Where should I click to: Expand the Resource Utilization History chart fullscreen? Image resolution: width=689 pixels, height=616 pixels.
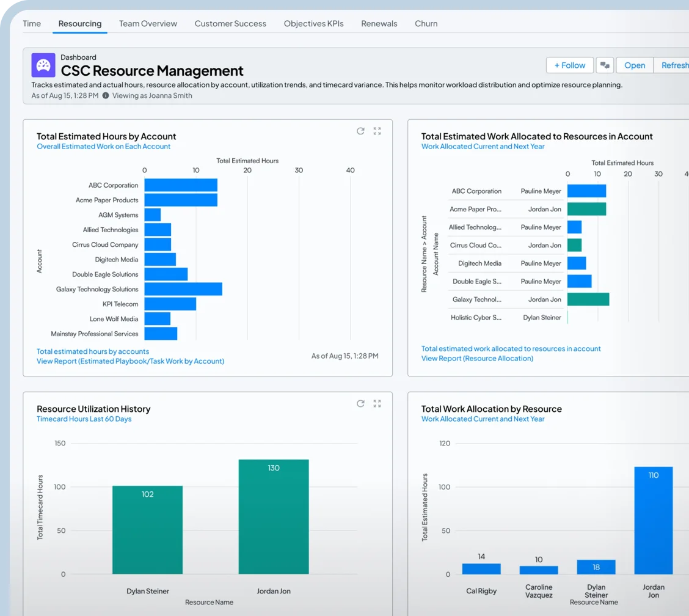377,403
